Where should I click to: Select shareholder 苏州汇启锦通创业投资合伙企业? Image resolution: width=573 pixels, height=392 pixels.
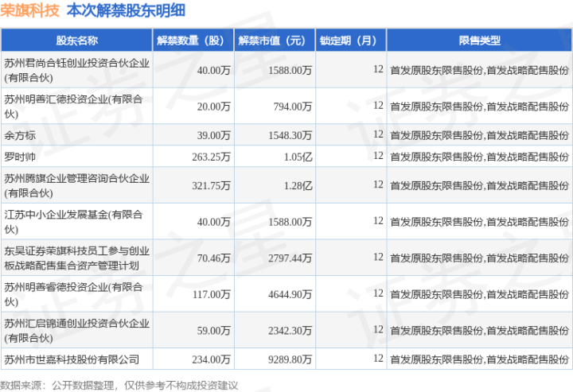[76, 330]
